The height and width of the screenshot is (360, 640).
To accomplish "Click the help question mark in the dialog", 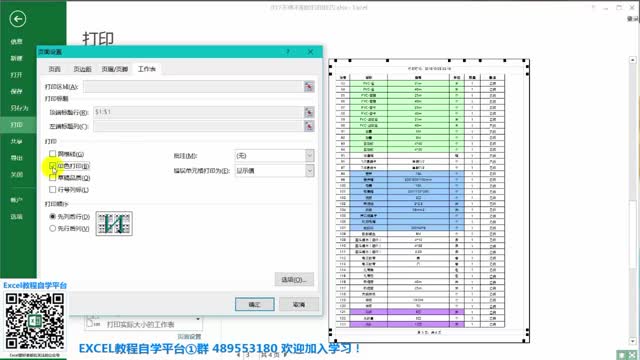I will (288, 52).
